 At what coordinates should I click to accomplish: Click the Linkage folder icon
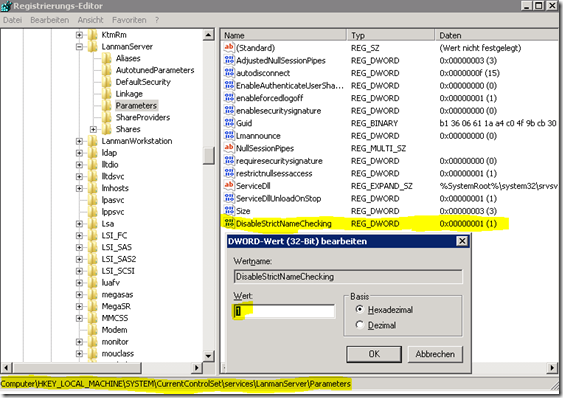pyautogui.click(x=107, y=94)
